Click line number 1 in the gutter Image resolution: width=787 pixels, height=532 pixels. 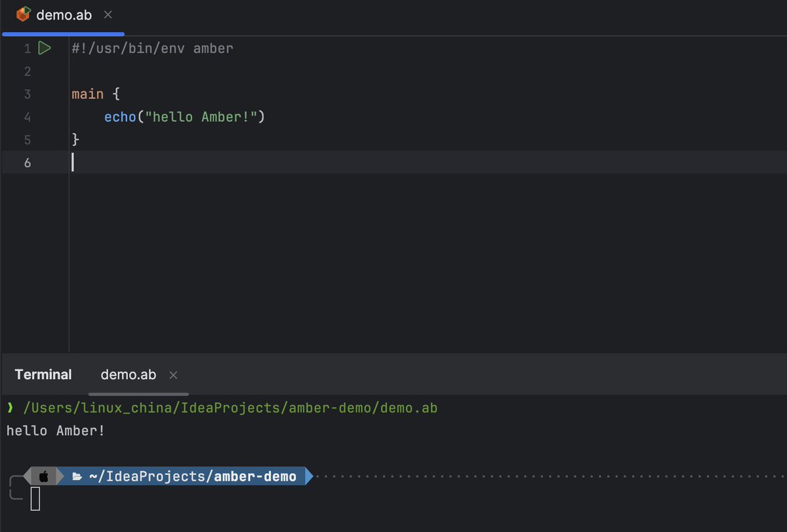tap(27, 49)
